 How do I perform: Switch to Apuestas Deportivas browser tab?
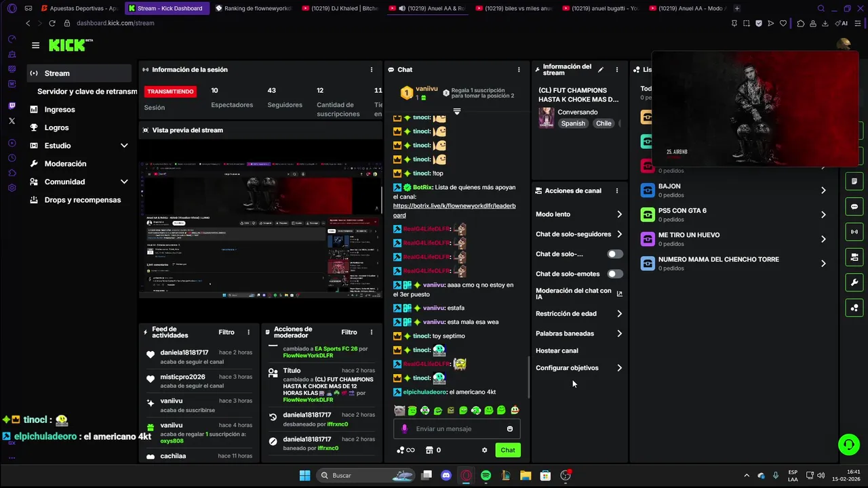(79, 8)
